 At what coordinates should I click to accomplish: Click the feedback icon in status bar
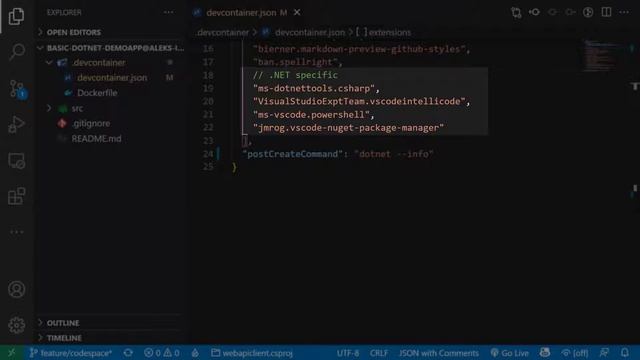604,353
